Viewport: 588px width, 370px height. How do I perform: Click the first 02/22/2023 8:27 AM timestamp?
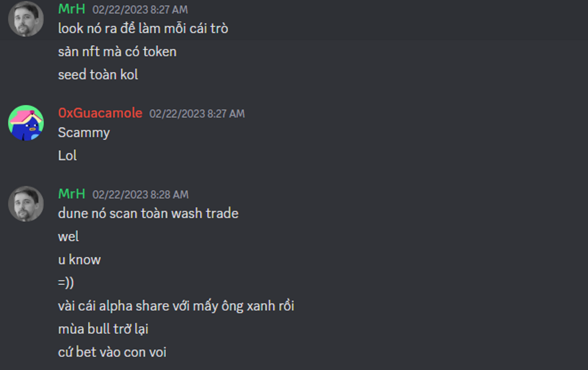click(140, 10)
